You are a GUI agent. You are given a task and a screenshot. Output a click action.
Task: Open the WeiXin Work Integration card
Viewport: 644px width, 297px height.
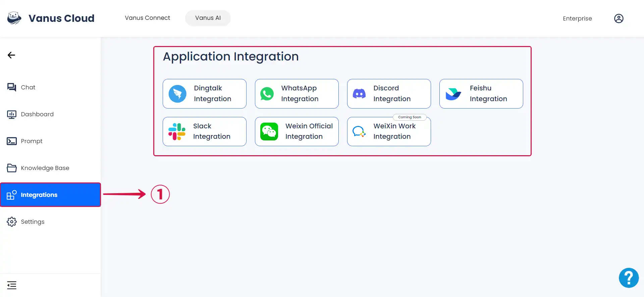point(389,131)
